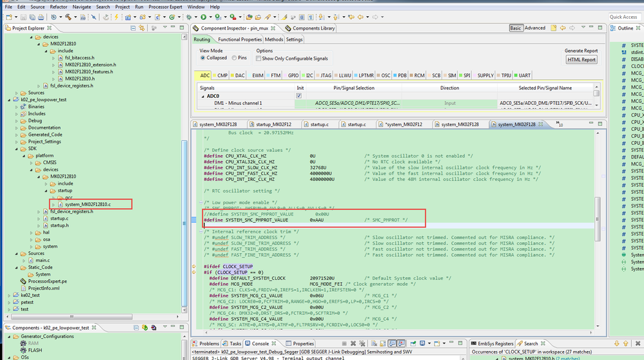Switch to Advanced view button
The height and width of the screenshot is (360, 644).
pos(534,28)
